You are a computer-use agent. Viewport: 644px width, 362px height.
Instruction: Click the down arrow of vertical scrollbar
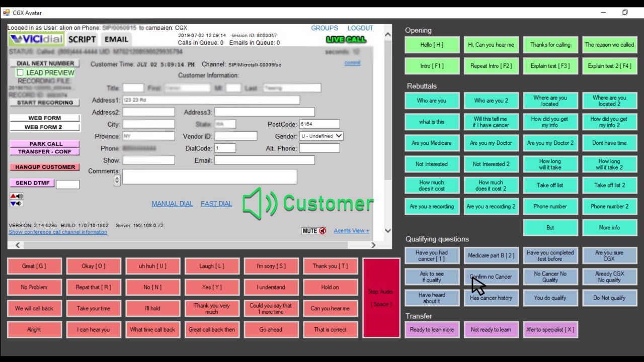[x=387, y=231]
